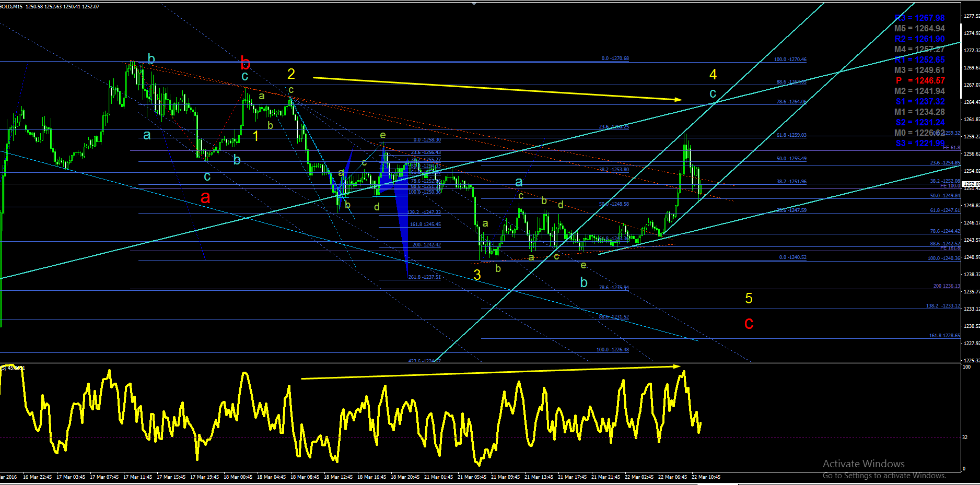Image resolution: width=980 pixels, height=485 pixels.
Task: Select the Fibonacci level '200- 1242.42'
Action: pyautogui.click(x=426, y=245)
